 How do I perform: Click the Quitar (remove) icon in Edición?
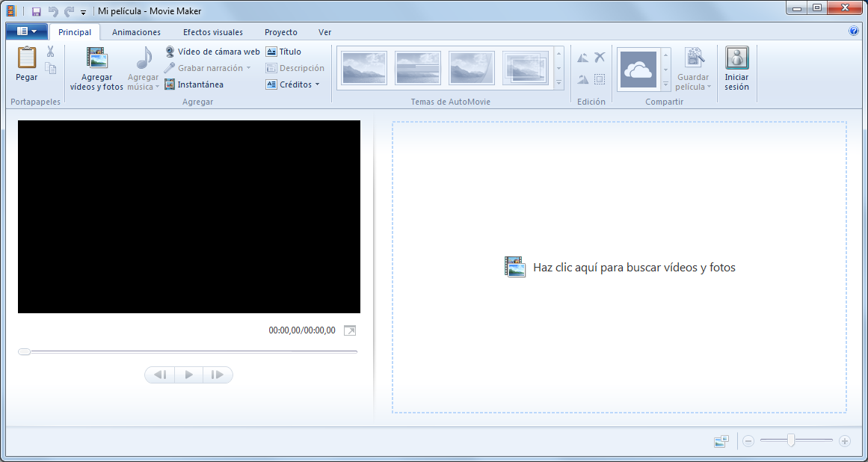click(x=600, y=56)
